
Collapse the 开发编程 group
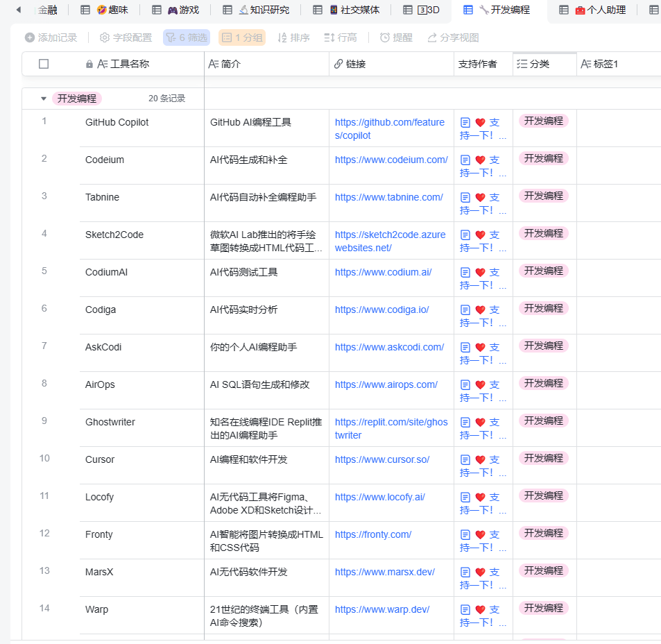click(x=44, y=99)
